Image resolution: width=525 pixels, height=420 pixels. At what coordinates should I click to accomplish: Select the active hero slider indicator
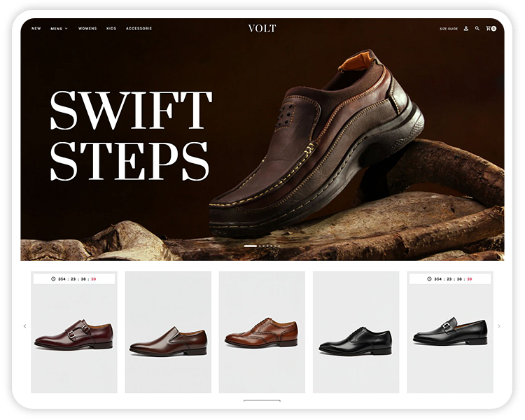click(250, 246)
